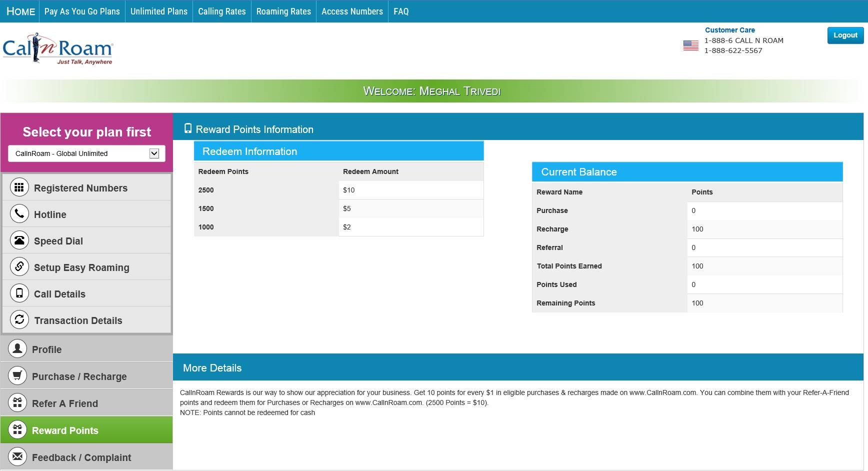Click the Reward Points gift icon
The height and width of the screenshot is (471, 868).
[17, 429]
